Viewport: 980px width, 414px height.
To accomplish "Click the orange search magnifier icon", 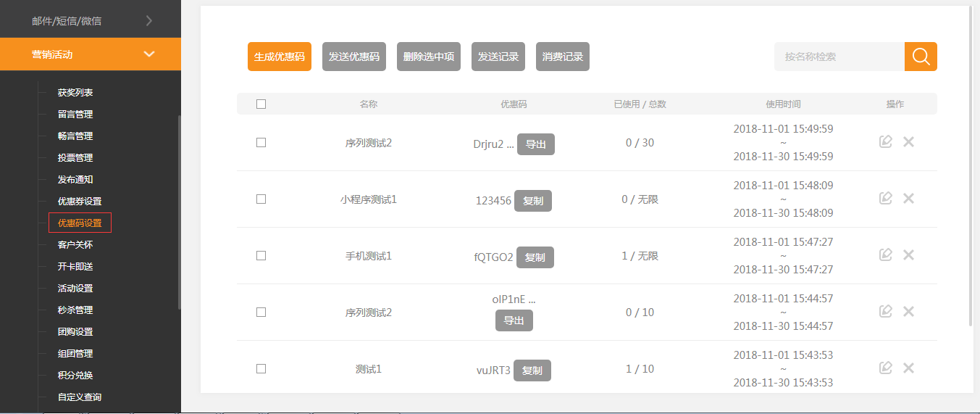I will [921, 57].
